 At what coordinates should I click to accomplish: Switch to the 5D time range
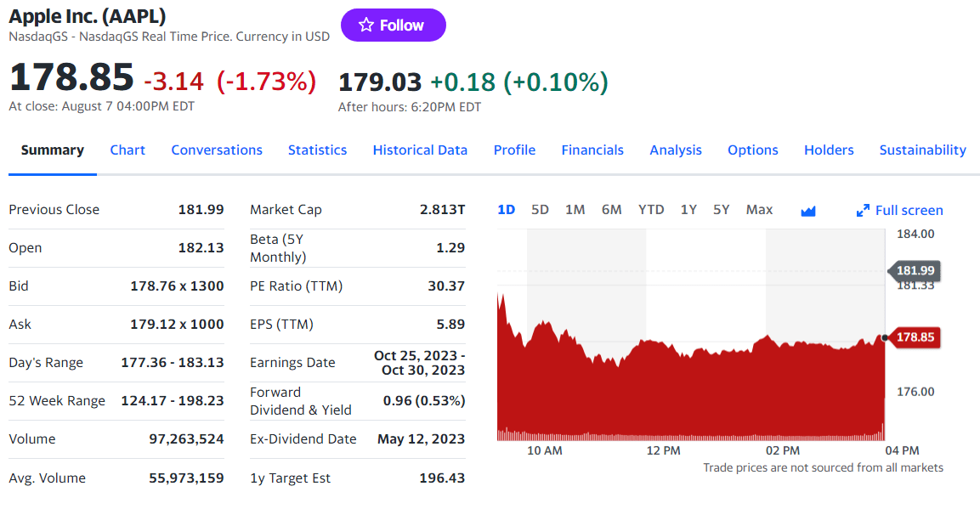pos(540,208)
